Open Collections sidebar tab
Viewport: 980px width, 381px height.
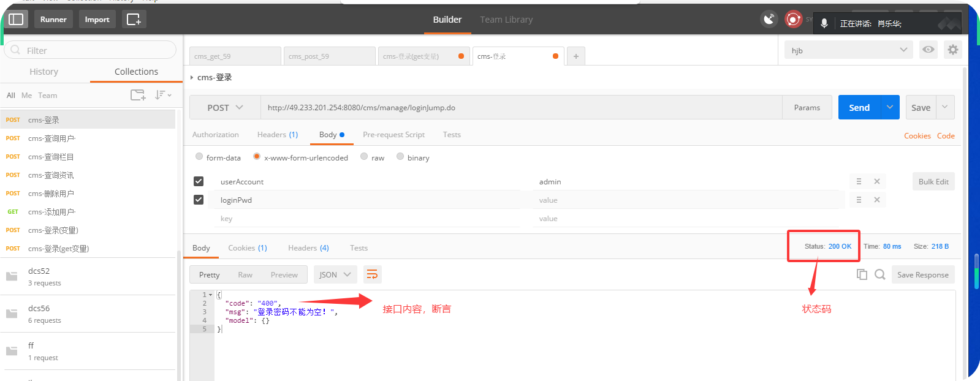(x=136, y=72)
